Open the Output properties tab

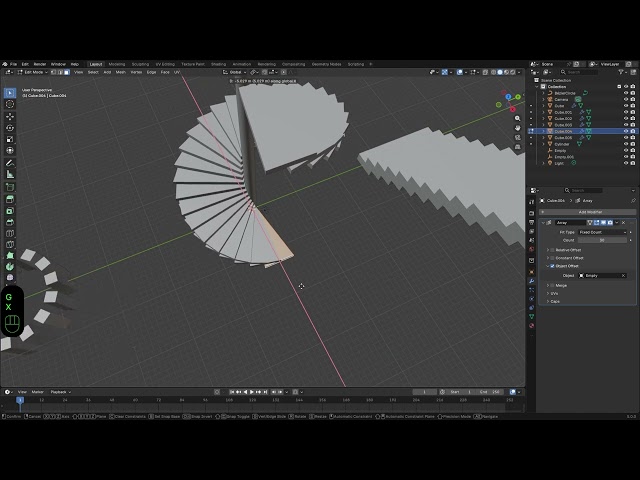click(x=531, y=222)
